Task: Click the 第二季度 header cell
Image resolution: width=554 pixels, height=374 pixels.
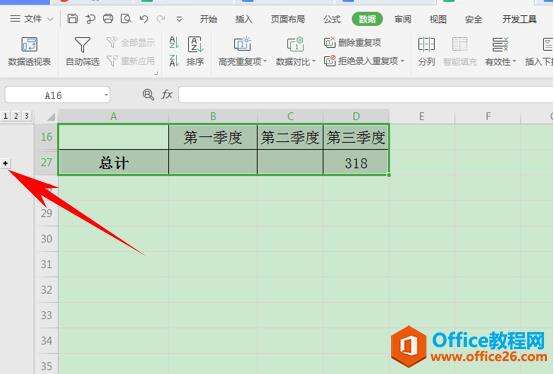Action: point(290,137)
